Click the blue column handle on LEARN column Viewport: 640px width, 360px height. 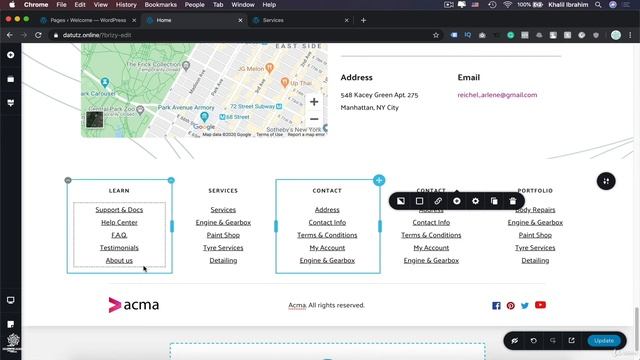point(171,180)
